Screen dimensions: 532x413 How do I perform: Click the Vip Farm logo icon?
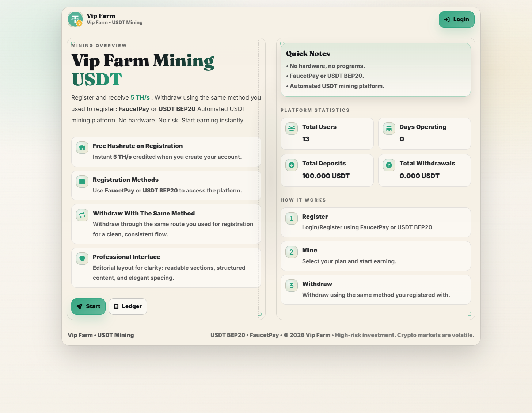pyautogui.click(x=75, y=19)
